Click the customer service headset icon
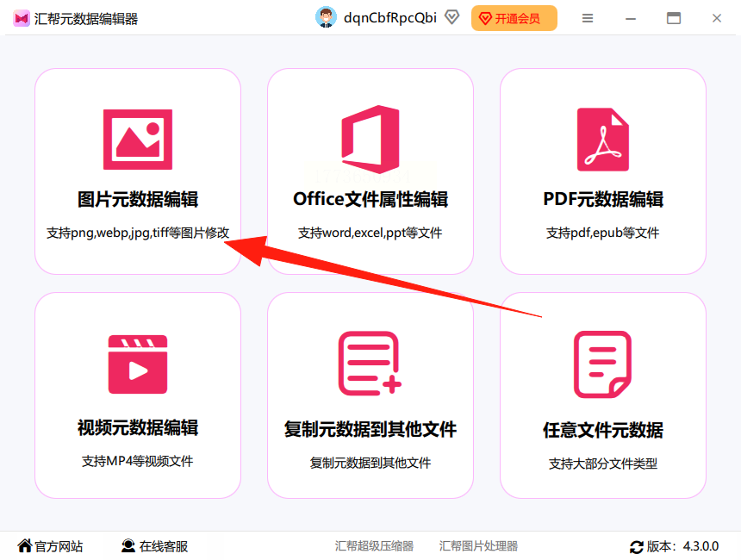 pos(128,546)
